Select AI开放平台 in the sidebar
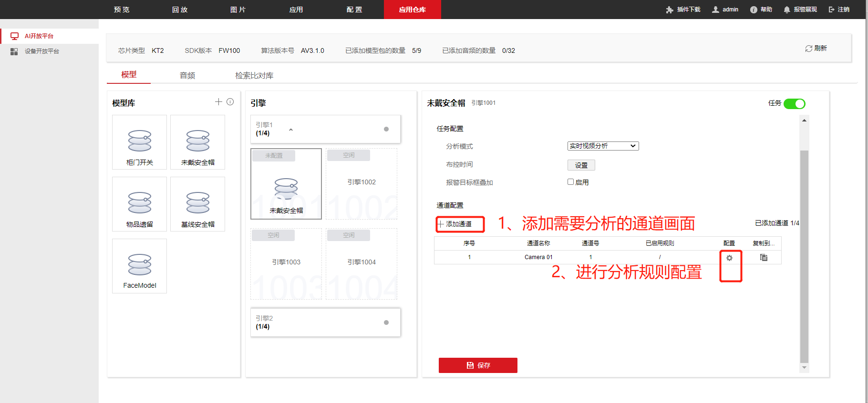This screenshot has height=403, width=868. (x=50, y=36)
